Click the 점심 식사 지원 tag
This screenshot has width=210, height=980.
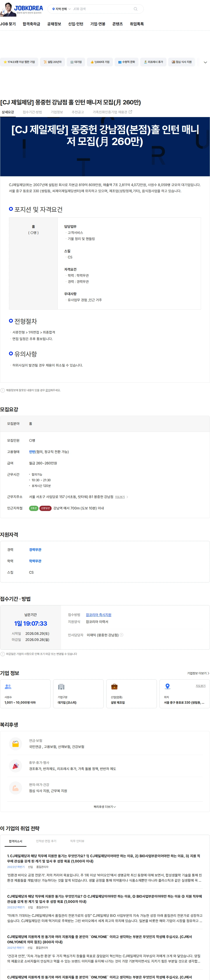[x=181, y=62]
